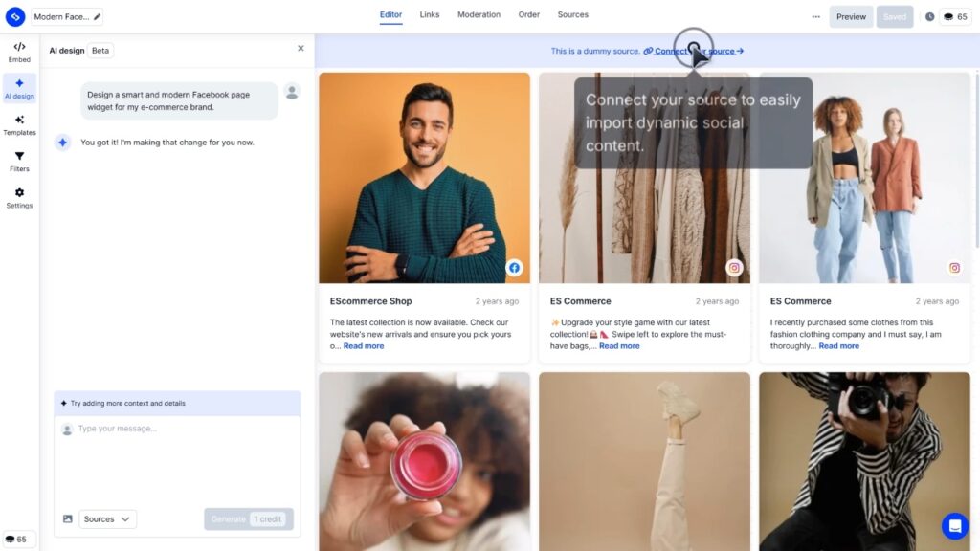The image size is (980, 551).
Task: Open the Embed panel in the sidebar
Action: pos(19,50)
